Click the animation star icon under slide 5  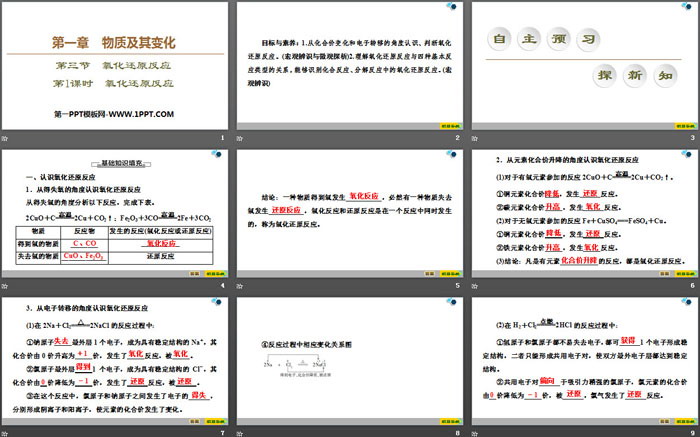click(241, 285)
